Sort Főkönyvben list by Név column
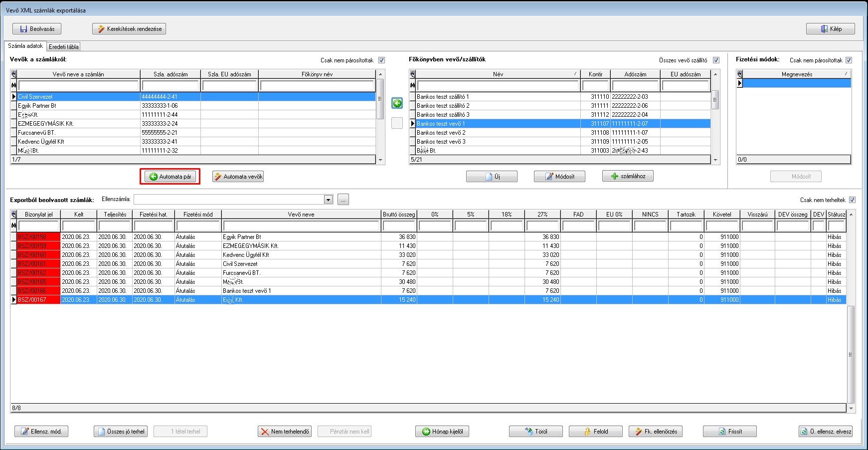 coord(498,74)
